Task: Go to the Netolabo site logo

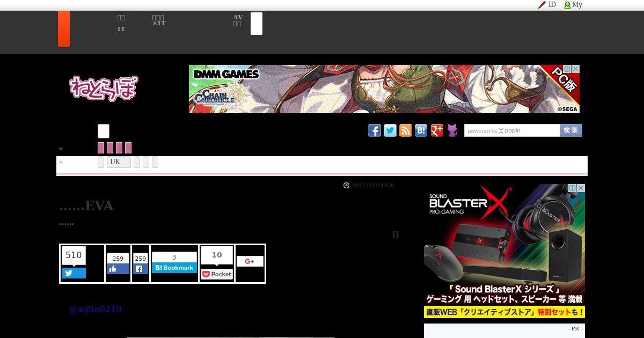Action: pyautogui.click(x=104, y=88)
